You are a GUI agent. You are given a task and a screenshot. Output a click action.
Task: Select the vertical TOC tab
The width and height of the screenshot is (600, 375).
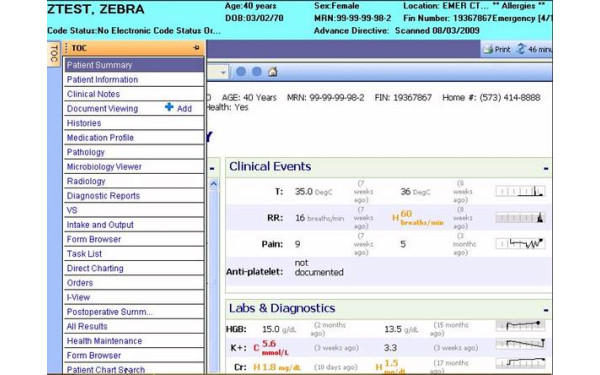click(54, 54)
